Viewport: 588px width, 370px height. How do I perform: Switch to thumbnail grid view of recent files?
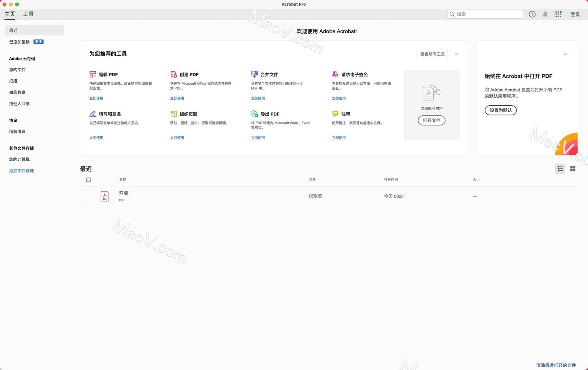point(573,169)
